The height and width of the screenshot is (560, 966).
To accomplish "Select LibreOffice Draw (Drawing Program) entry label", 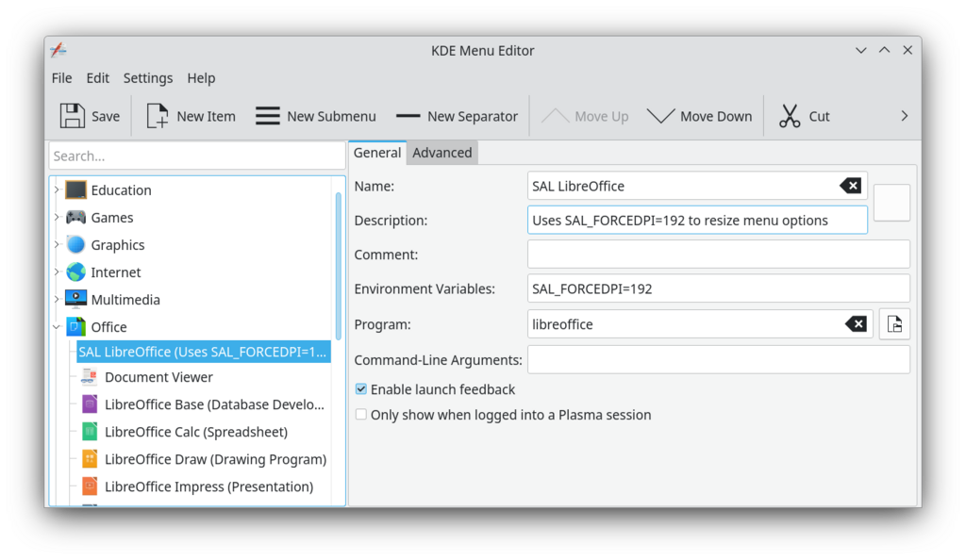I will point(216,459).
